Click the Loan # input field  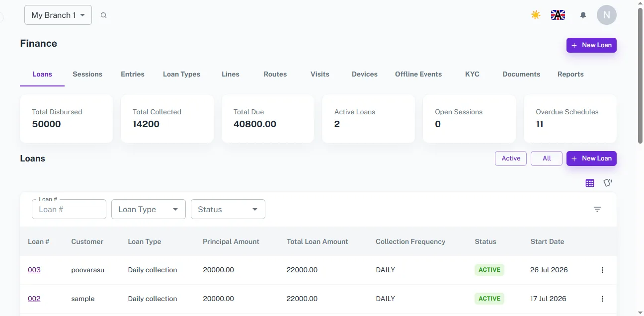(69, 209)
